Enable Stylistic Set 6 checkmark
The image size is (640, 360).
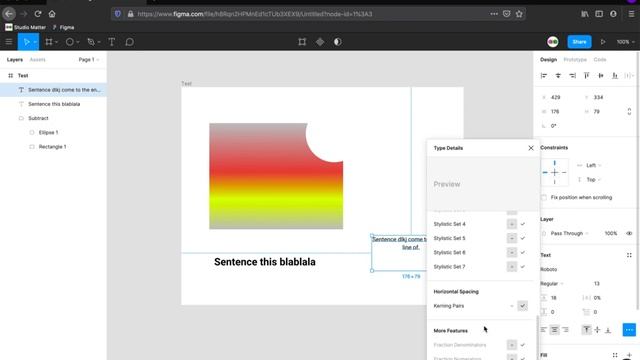click(x=522, y=253)
